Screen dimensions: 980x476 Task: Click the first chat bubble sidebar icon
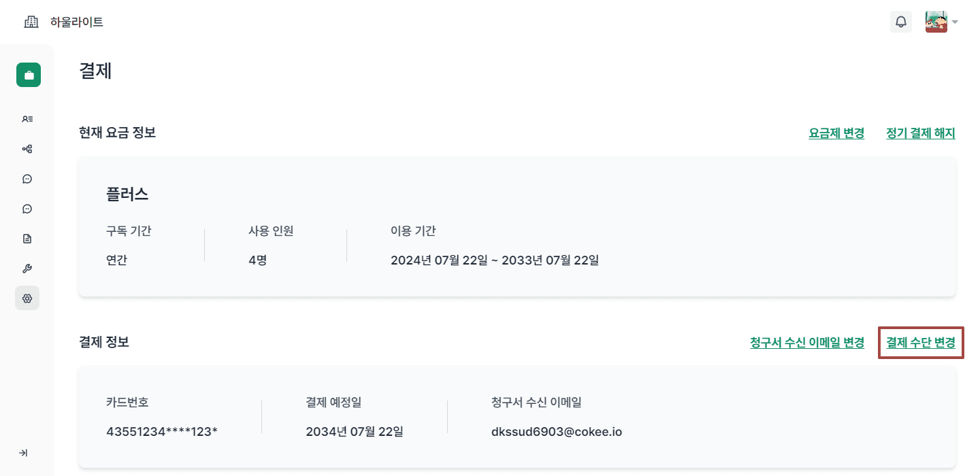point(27,178)
